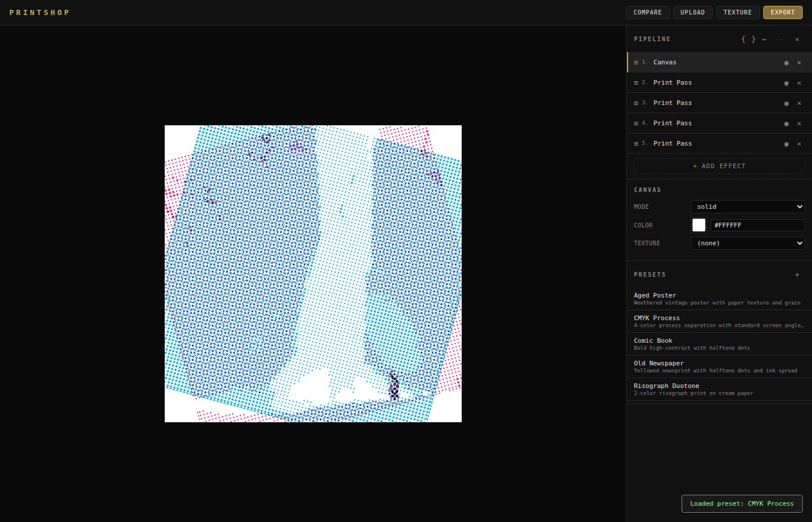Image resolution: width=812 pixels, height=522 pixels.
Task: Click the #FFFFFF hex color input field
Action: coord(757,225)
